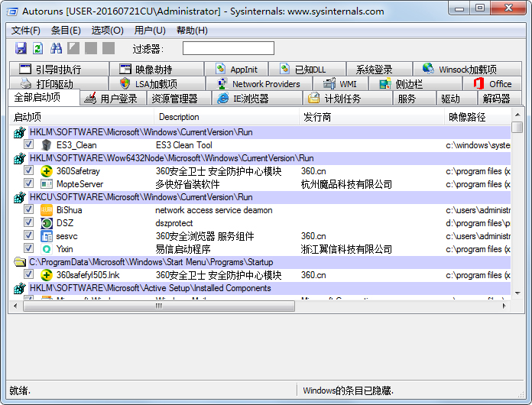Sort by the 映像路径 column header

coord(478,117)
